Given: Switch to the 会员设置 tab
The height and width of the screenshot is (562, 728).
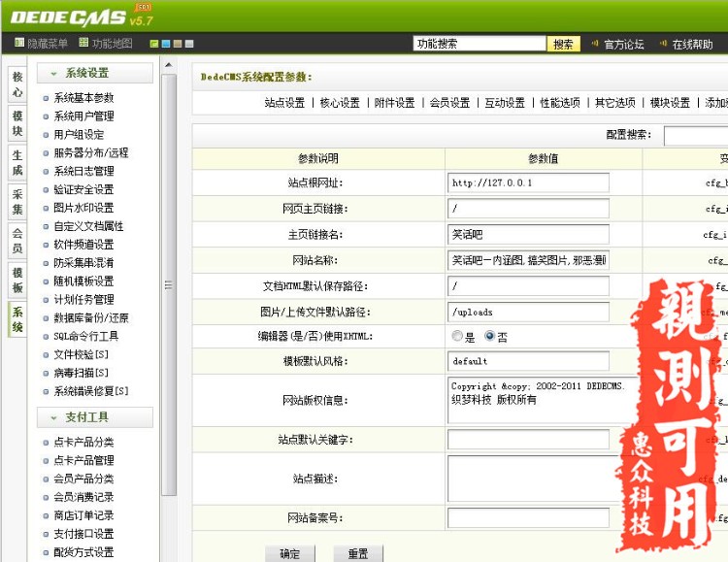Looking at the screenshot, I should coord(449,103).
